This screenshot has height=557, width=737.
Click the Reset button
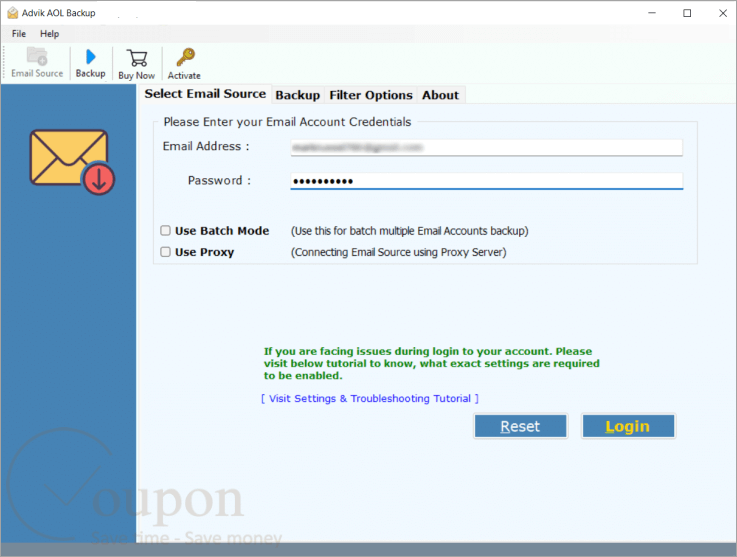point(520,426)
